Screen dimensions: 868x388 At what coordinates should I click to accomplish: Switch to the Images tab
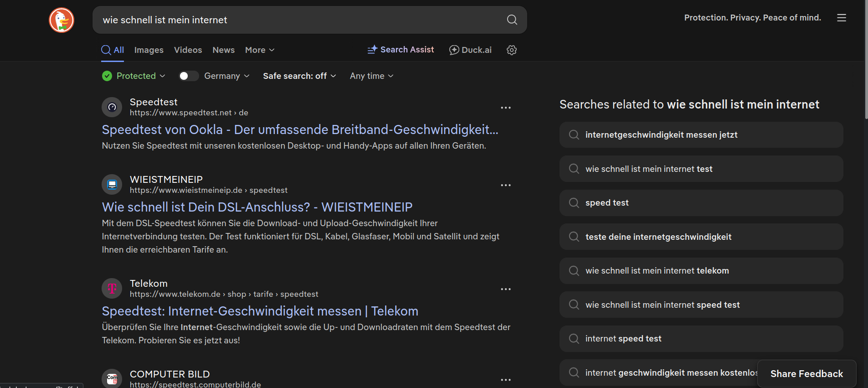149,50
